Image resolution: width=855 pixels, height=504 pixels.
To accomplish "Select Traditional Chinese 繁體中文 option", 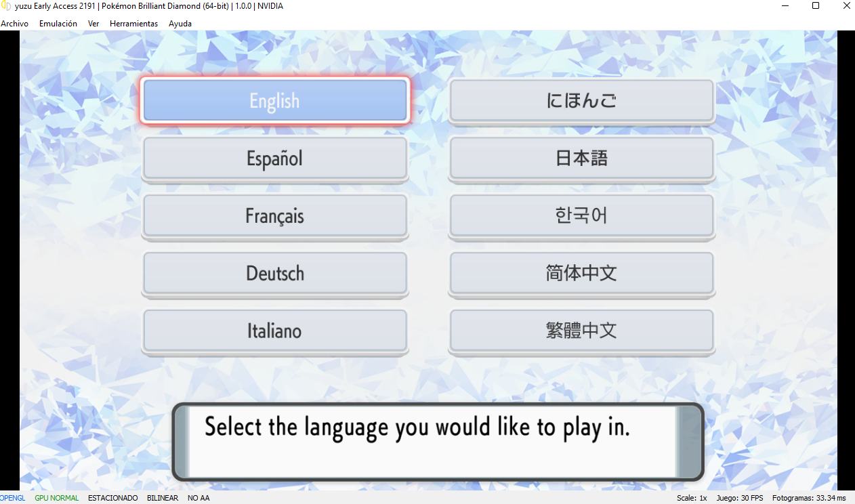I will tap(581, 331).
